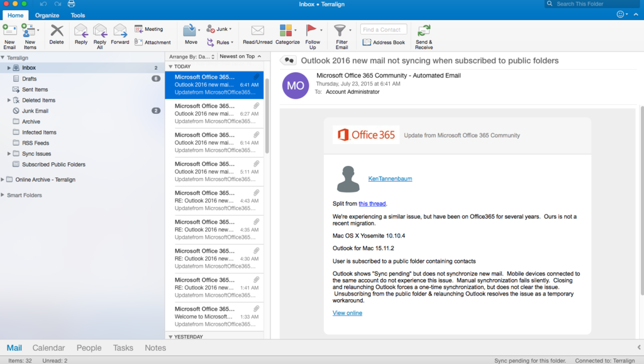
Task: Open the Address Book
Action: 384,42
